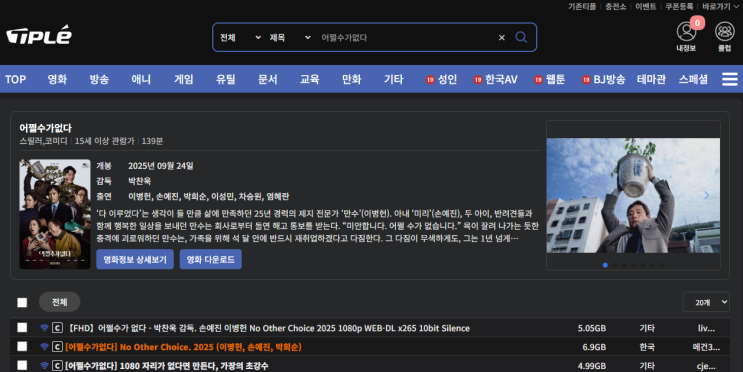
Task: Open the 제목 search-type dropdown
Action: pos(290,37)
